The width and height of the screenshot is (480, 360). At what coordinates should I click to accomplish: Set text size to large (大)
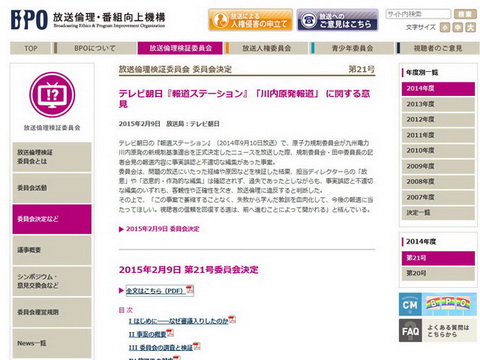click(x=471, y=27)
